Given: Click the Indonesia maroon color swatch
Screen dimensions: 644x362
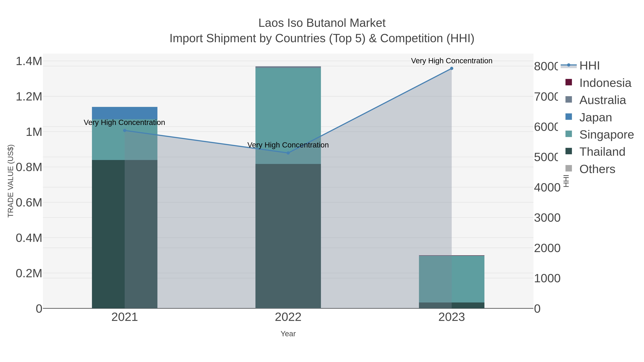Looking at the screenshot, I should (569, 82).
